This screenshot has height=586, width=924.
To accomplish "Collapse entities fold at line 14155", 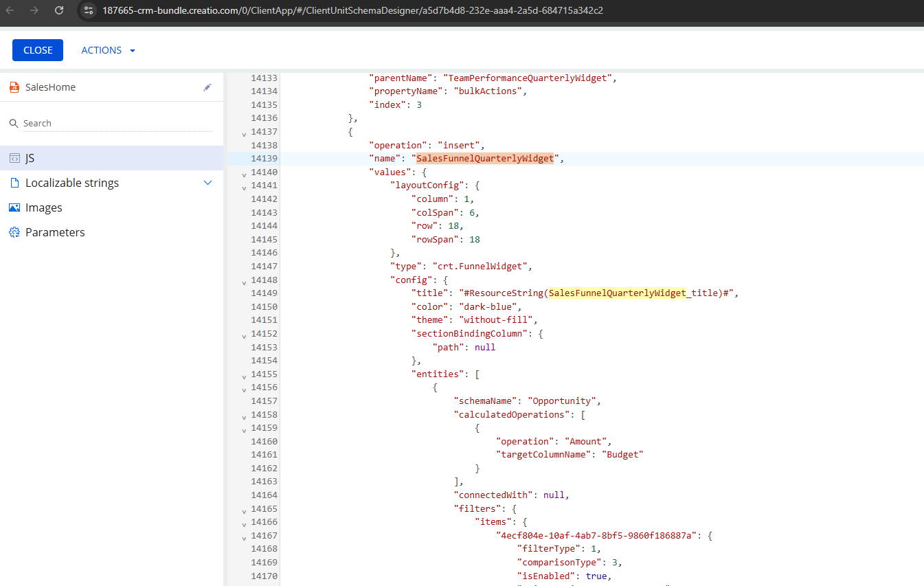I will click(244, 376).
